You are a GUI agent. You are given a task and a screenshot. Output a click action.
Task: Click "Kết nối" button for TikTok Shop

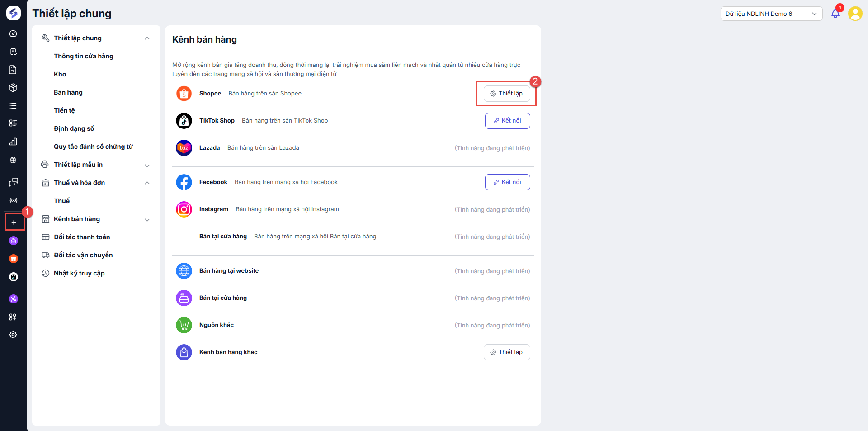coord(507,121)
